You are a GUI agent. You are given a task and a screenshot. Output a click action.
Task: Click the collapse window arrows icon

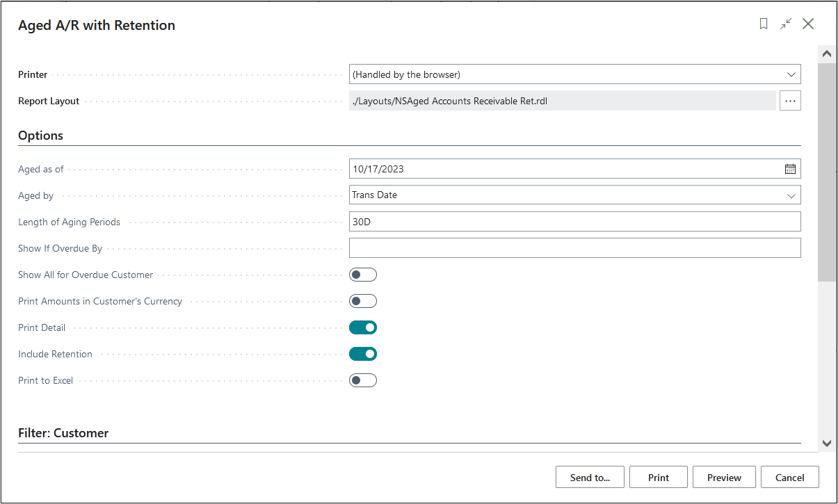786,24
